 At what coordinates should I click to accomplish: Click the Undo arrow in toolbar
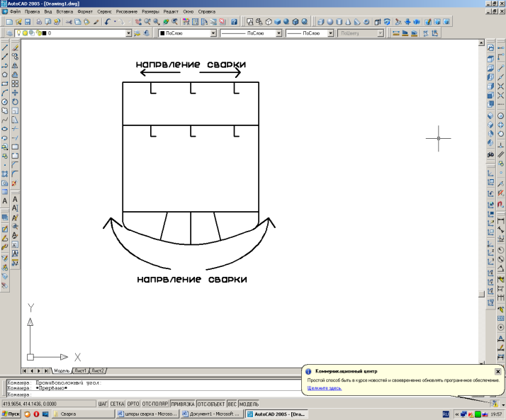[107, 22]
